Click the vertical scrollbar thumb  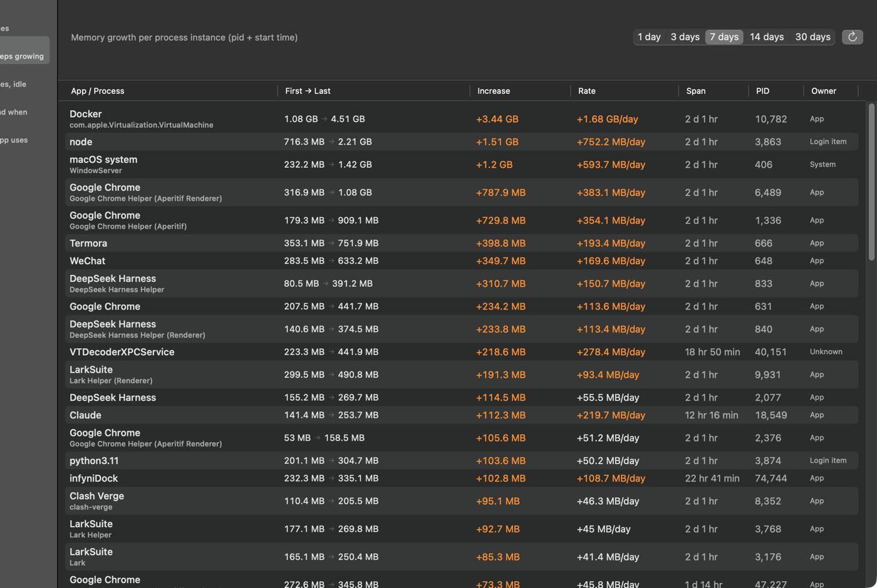[x=871, y=182]
